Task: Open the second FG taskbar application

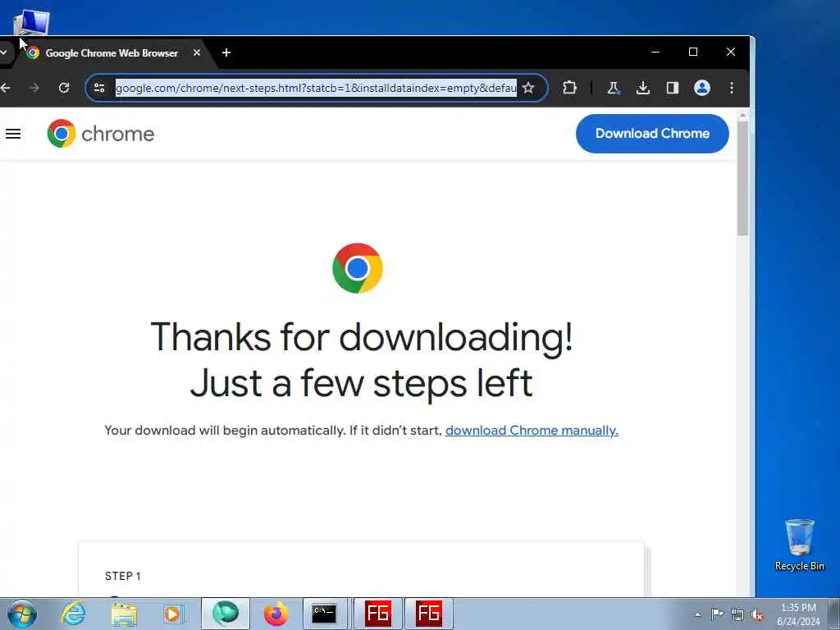Action: coord(428,614)
